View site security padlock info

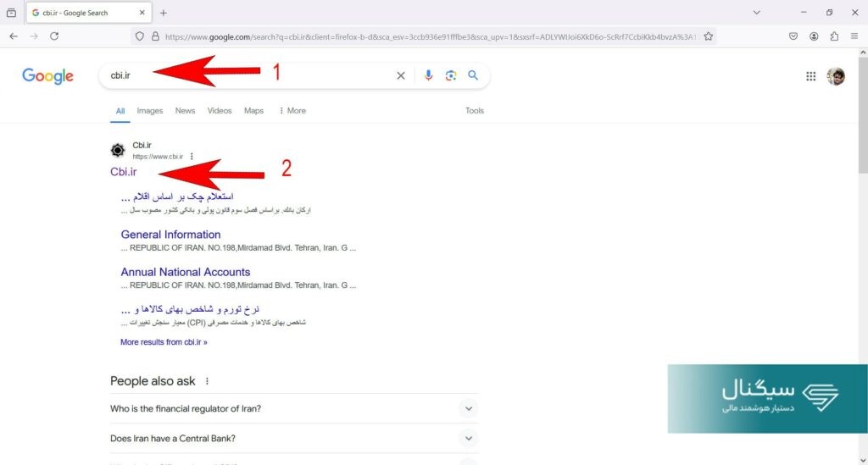(156, 36)
